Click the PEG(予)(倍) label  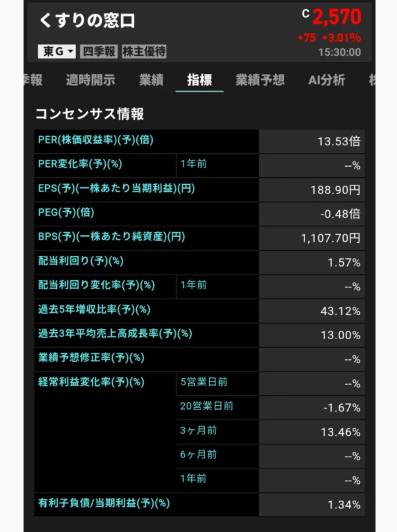coord(66,213)
